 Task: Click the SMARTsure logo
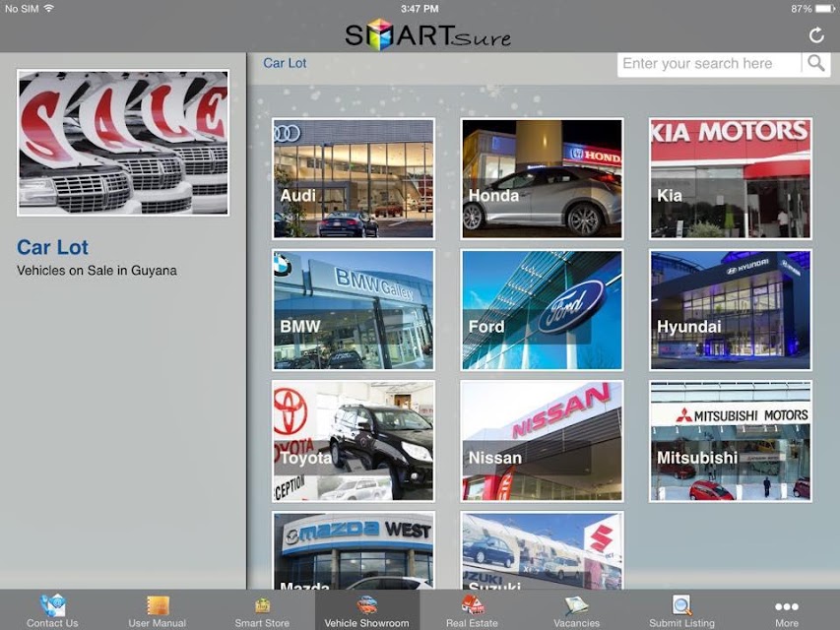pyautogui.click(x=427, y=34)
